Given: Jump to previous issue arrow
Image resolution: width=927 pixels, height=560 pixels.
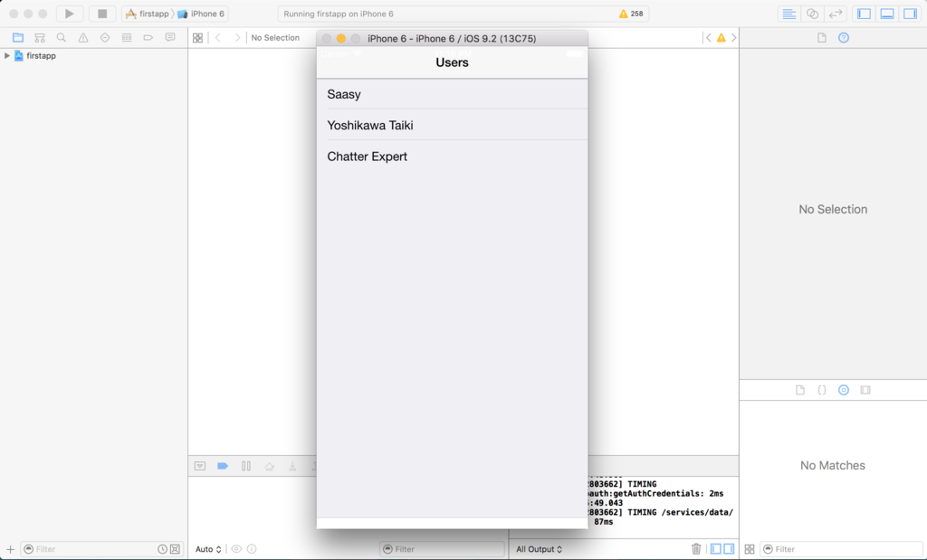Looking at the screenshot, I should 708,38.
